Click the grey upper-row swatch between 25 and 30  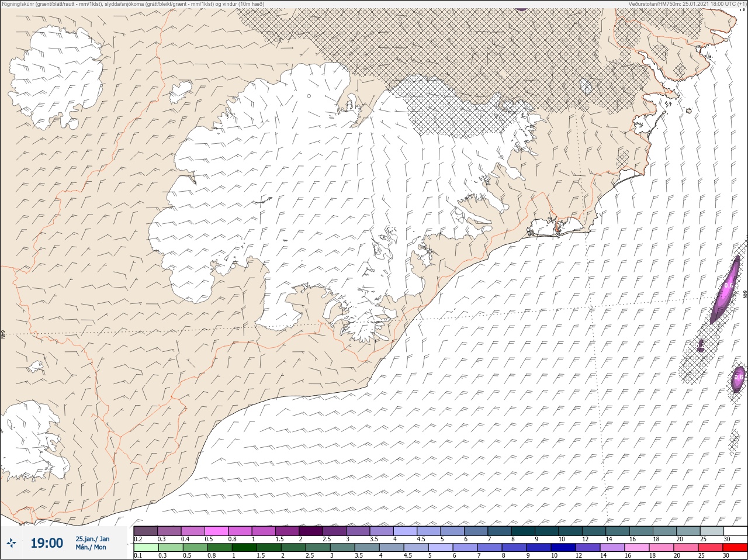[x=712, y=531]
